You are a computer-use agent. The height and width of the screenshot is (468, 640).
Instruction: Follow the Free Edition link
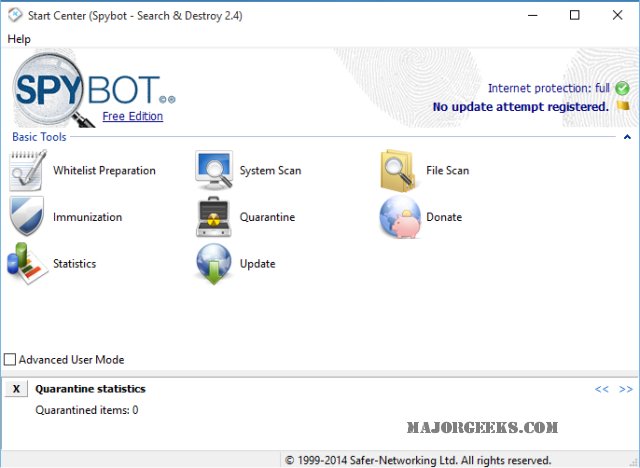coord(133,116)
